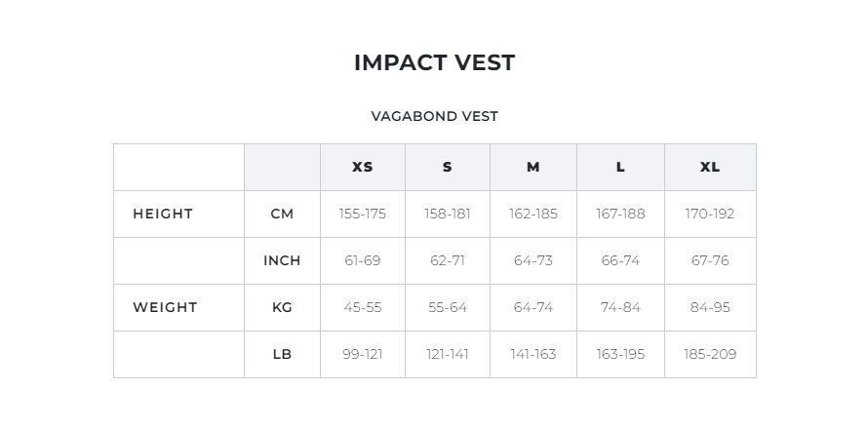Click the KG unit label
Screen dimensions: 868x430
tap(282, 307)
